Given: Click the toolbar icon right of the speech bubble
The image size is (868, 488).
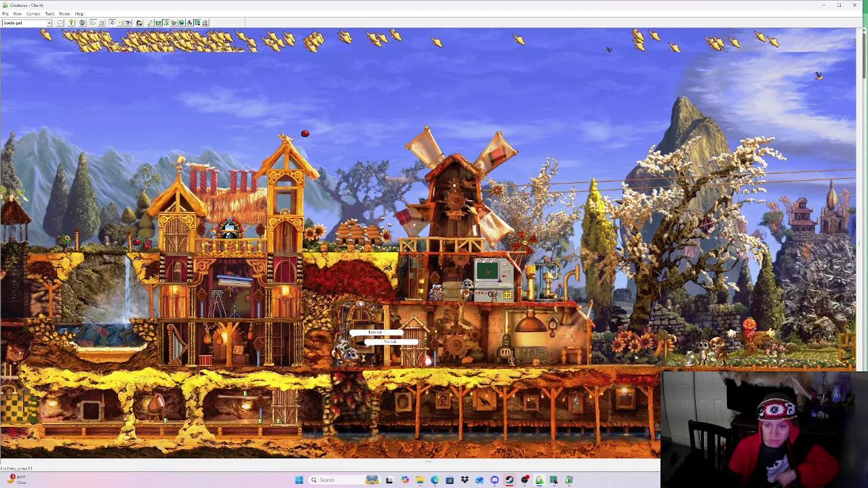Looking at the screenshot, I should pos(120,23).
